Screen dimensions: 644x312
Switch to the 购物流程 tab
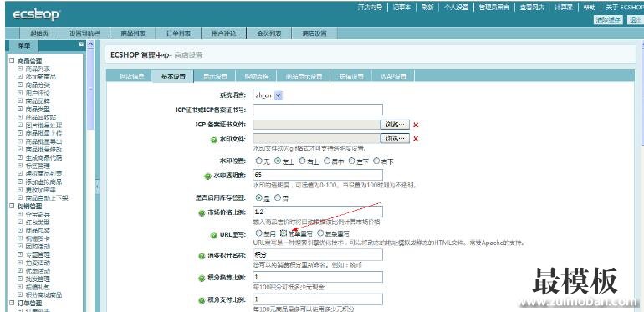coord(256,76)
